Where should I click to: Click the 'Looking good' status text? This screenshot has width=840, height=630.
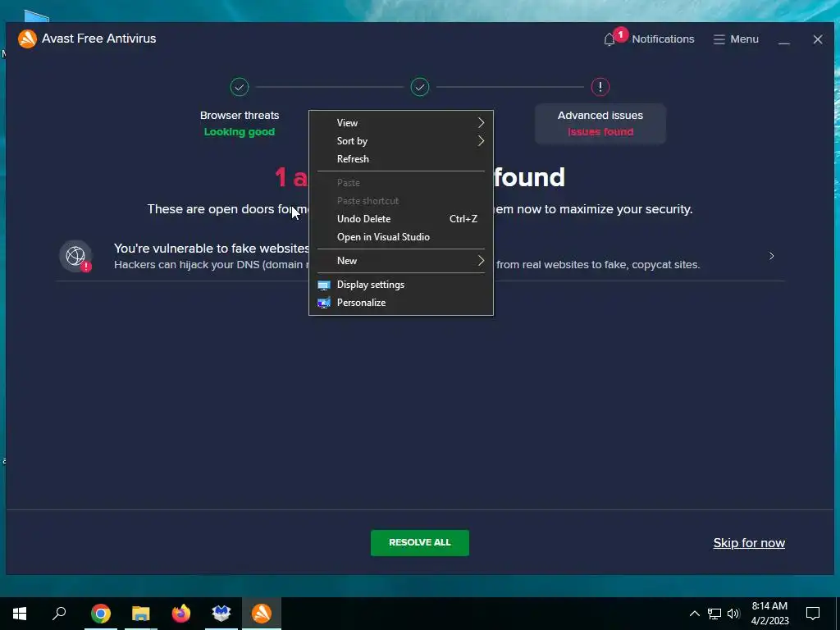[240, 132]
